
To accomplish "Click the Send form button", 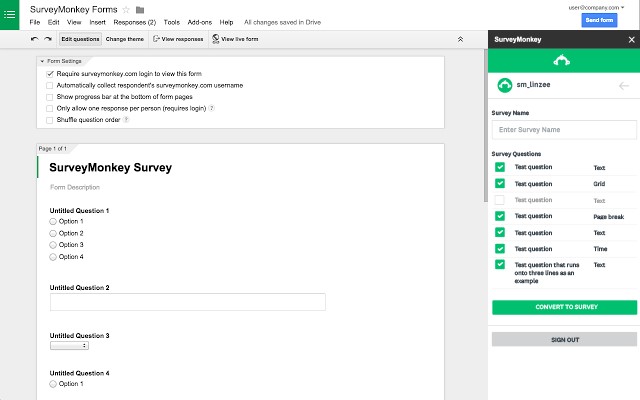I will click(x=599, y=20).
